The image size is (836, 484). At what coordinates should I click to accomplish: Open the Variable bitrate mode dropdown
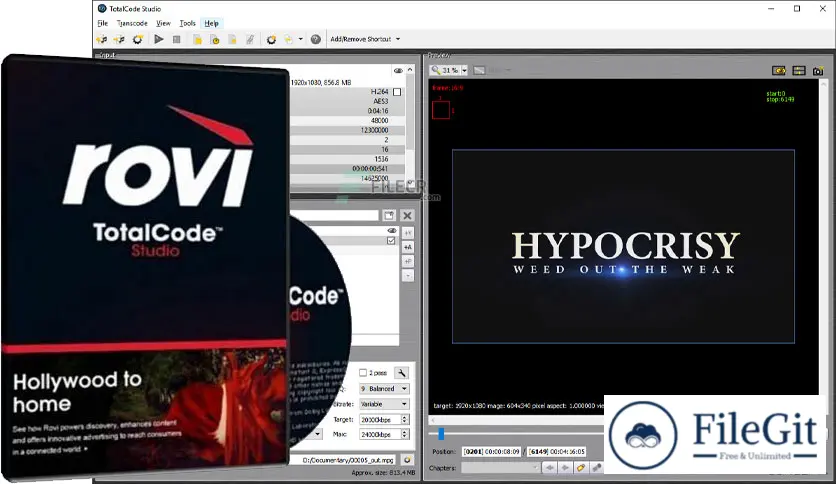pos(384,404)
